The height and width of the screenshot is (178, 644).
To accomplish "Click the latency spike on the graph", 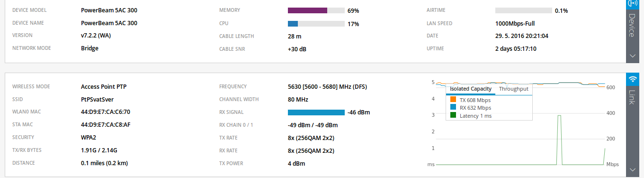I will (x=560, y=140).
